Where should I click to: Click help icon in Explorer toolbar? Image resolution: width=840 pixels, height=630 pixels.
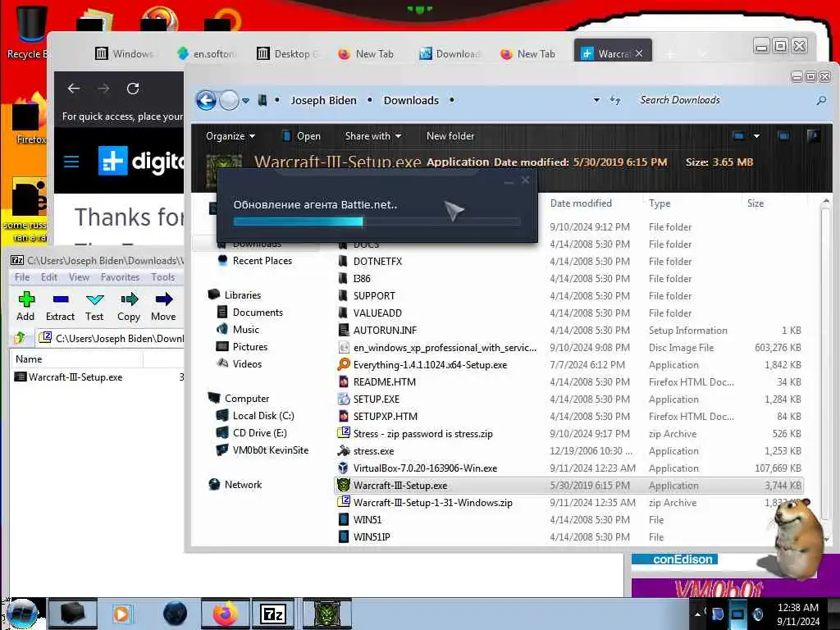click(x=813, y=136)
